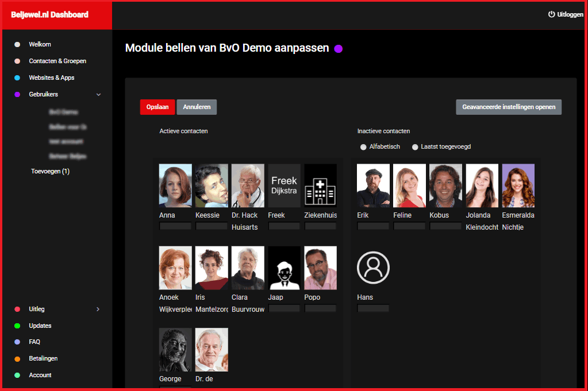Click the Ziekenhuis hospital building icon
The image size is (588, 391).
click(320, 185)
